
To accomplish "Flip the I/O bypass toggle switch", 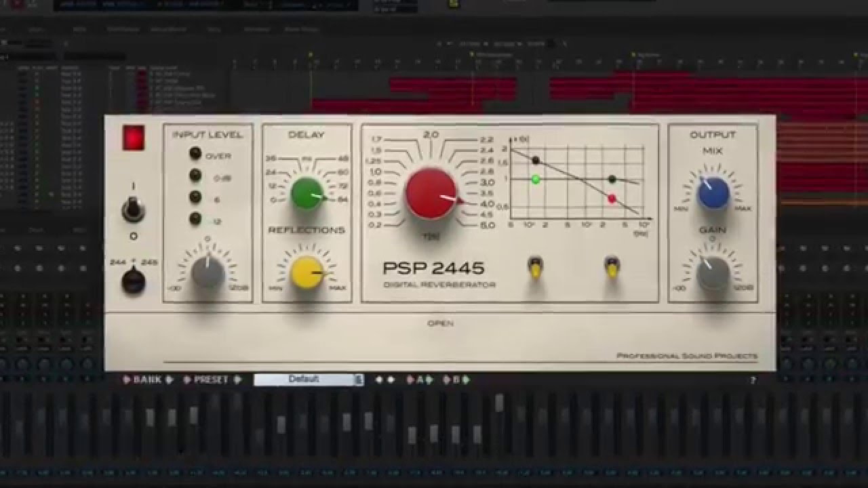I will [133, 210].
